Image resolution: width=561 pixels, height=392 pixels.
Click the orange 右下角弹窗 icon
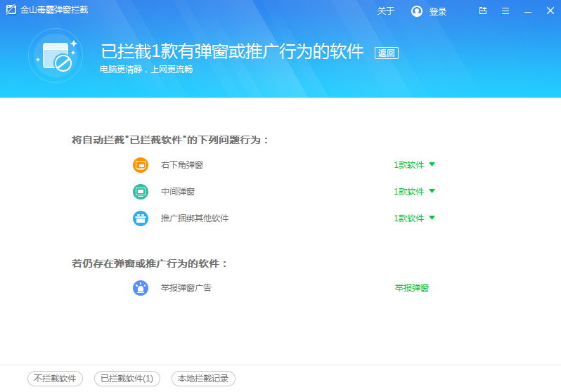click(x=141, y=165)
